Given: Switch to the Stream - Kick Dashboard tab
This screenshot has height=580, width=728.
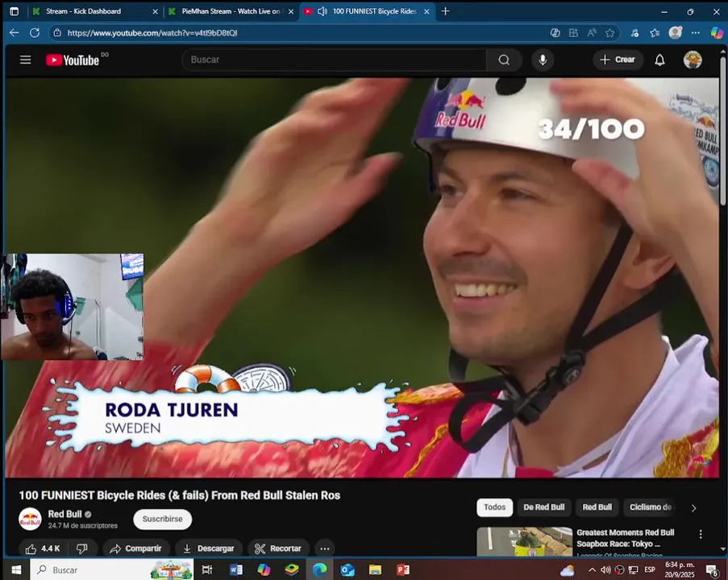Looking at the screenshot, I should click(95, 11).
